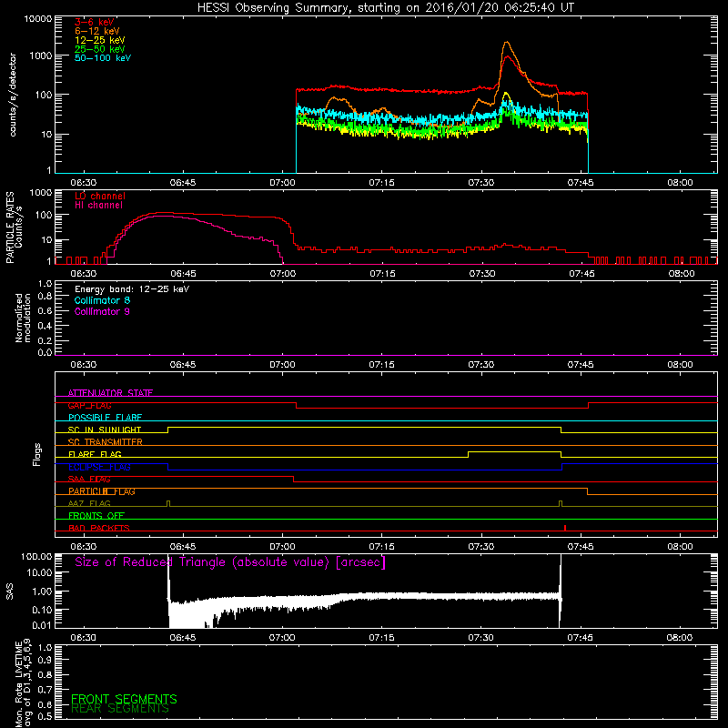Click the 'Energy band: 12-25 keV' annotation
The height and width of the screenshot is (728, 728).
(x=132, y=289)
